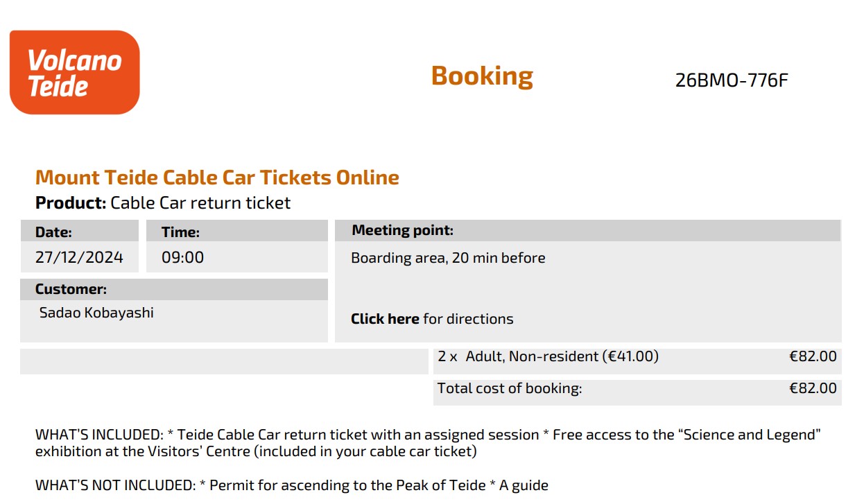864x504 pixels.
Task: Click the Date header cell
Action: (x=79, y=231)
